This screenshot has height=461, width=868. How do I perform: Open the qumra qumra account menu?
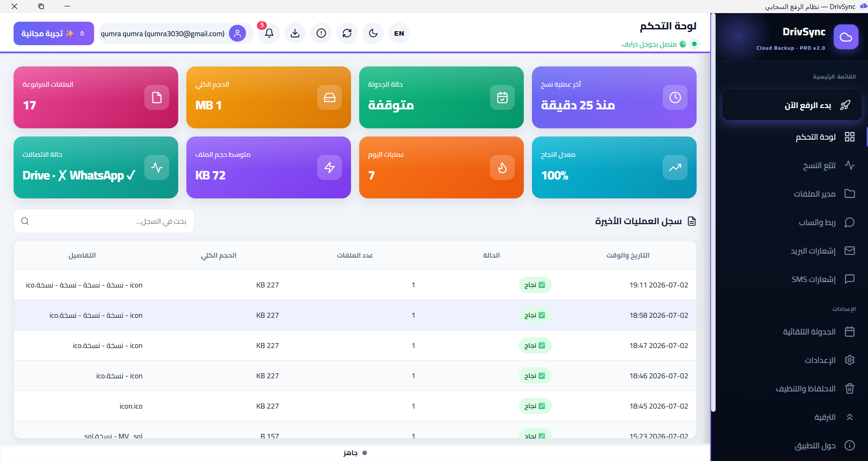[176, 33]
